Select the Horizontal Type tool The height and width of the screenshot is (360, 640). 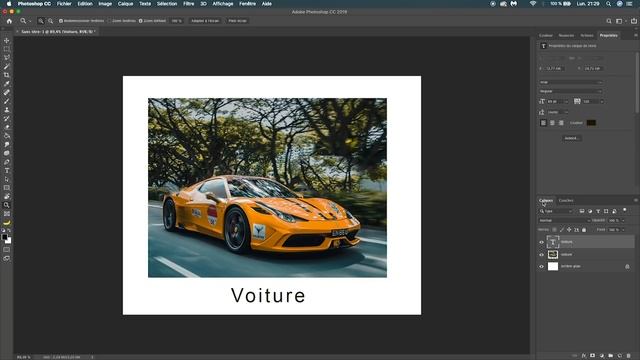(7, 171)
